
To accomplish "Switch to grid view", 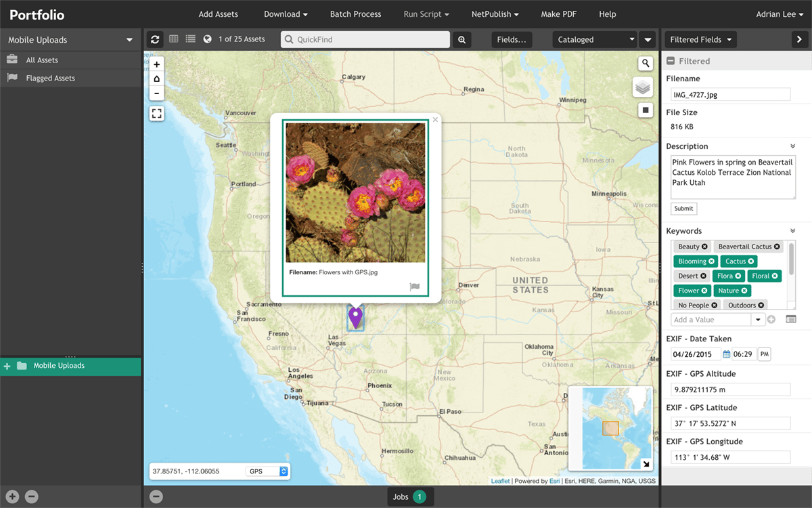I will (x=173, y=39).
